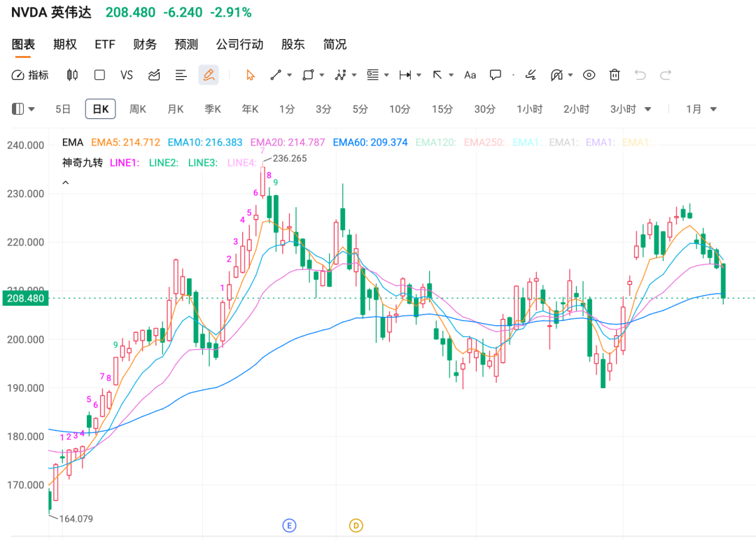756x540 pixels.
Task: Select the Fibonacci levels tool icon
Action: tap(372, 75)
